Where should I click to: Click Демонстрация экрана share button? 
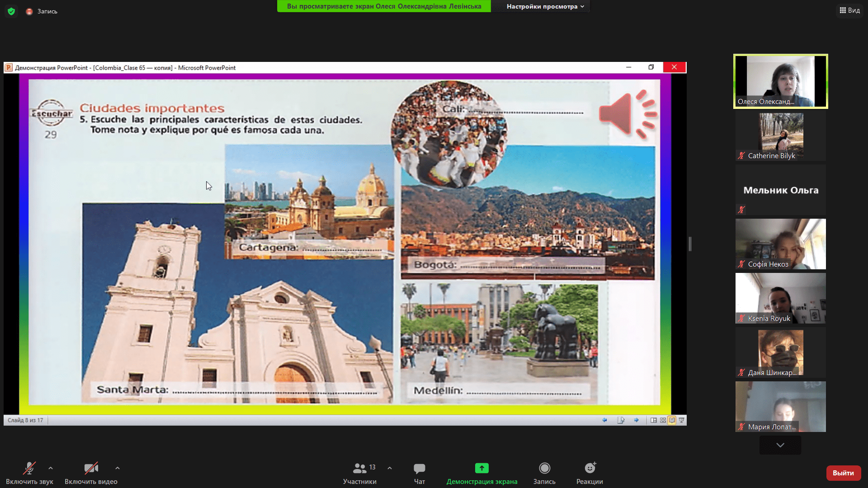pyautogui.click(x=481, y=473)
